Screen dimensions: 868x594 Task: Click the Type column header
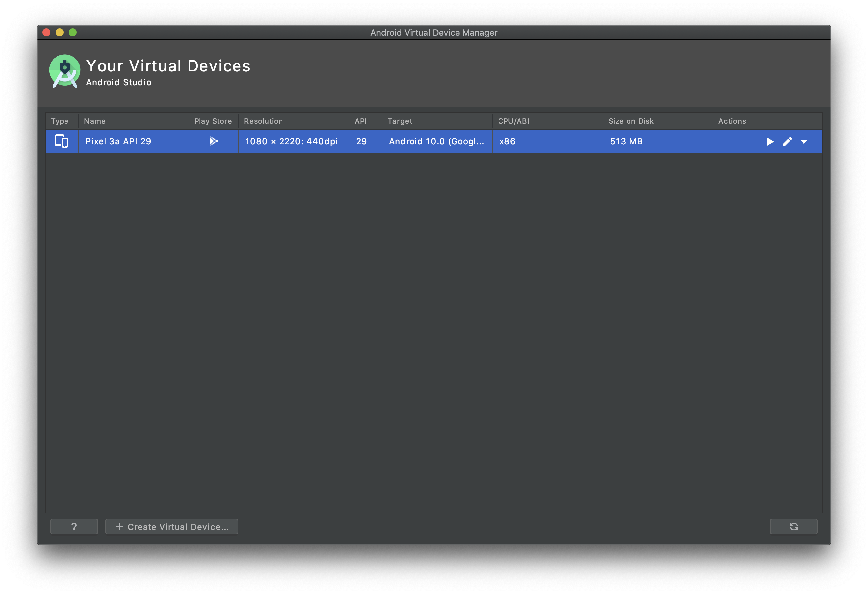tap(60, 121)
